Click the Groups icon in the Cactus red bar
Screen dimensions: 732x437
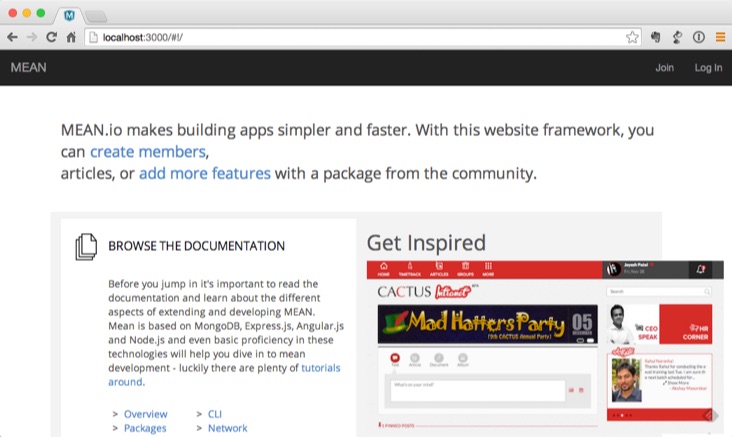(465, 269)
